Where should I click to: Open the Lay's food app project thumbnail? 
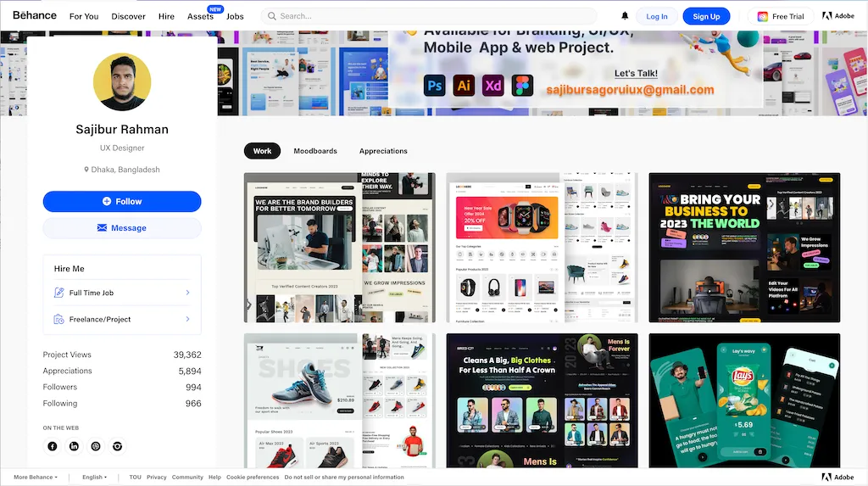click(x=744, y=400)
